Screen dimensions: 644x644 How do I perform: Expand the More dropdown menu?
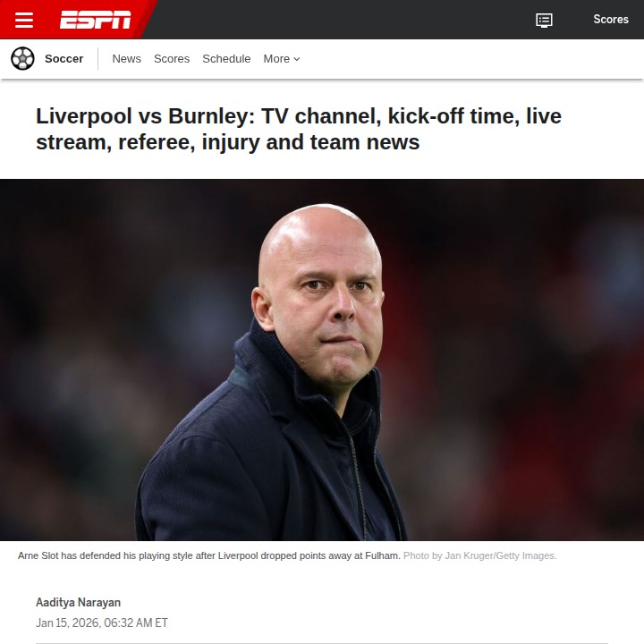(x=282, y=59)
